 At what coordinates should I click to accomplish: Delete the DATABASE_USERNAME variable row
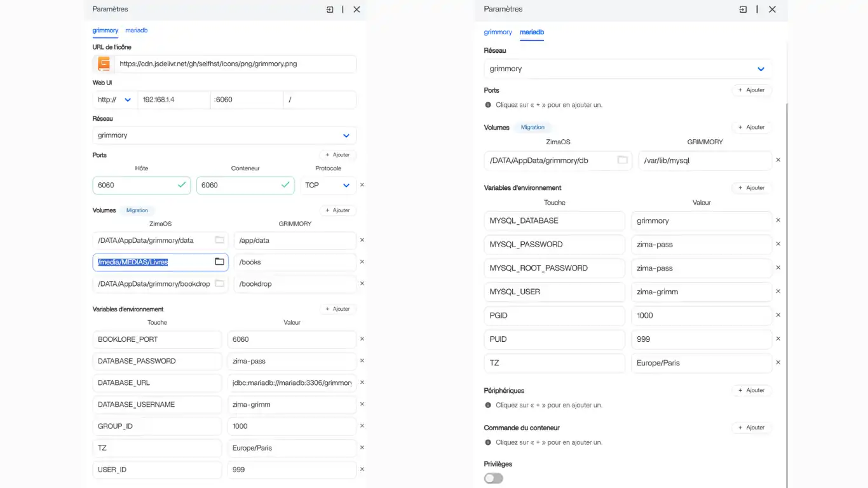pos(362,403)
